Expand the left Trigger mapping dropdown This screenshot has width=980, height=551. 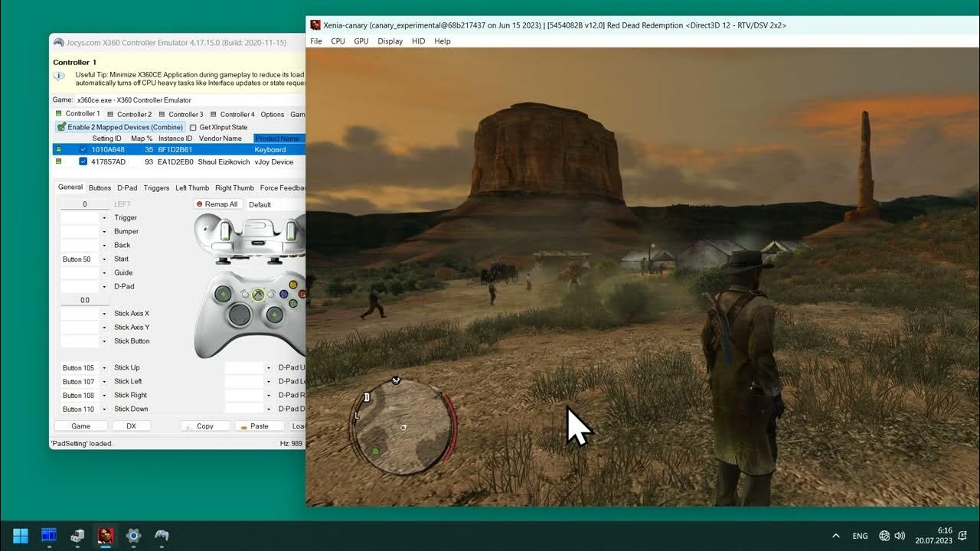tap(104, 218)
